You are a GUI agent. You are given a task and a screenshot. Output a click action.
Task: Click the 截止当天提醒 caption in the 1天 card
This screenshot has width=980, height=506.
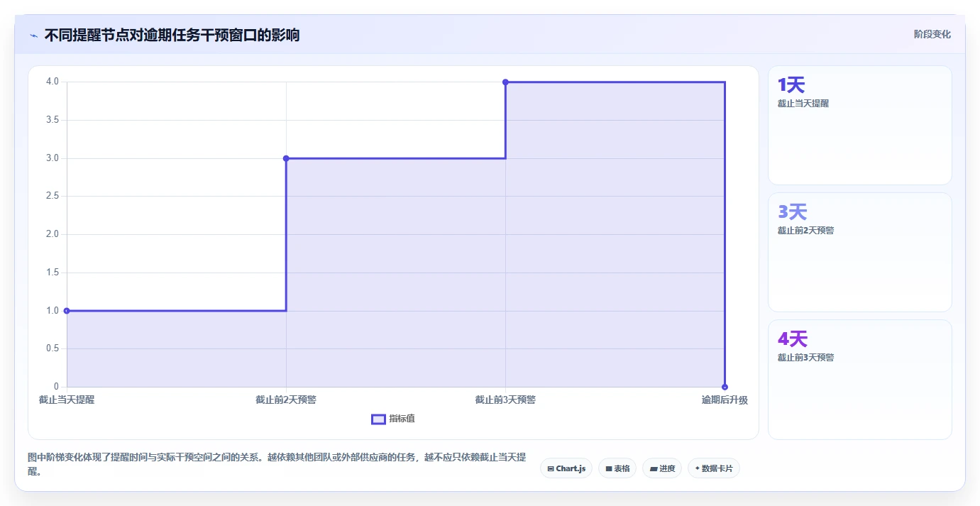click(803, 104)
